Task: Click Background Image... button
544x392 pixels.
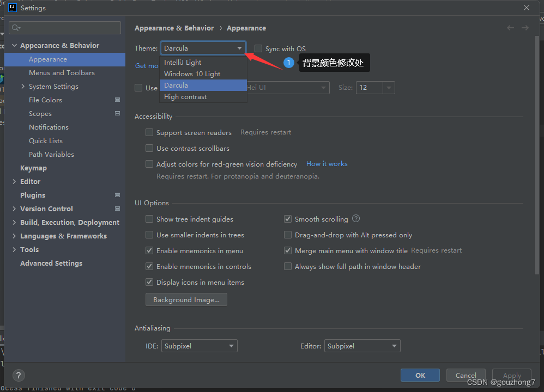Action: point(186,300)
